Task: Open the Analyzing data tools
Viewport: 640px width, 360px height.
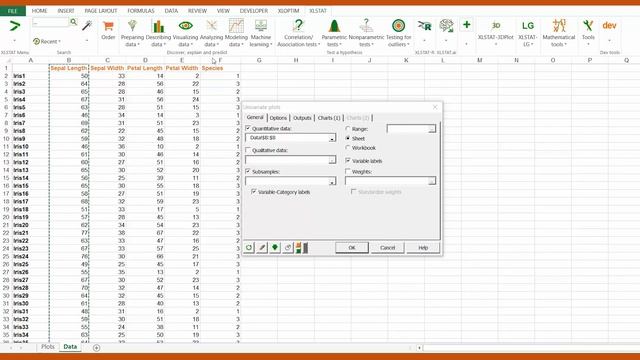Action: (211, 33)
